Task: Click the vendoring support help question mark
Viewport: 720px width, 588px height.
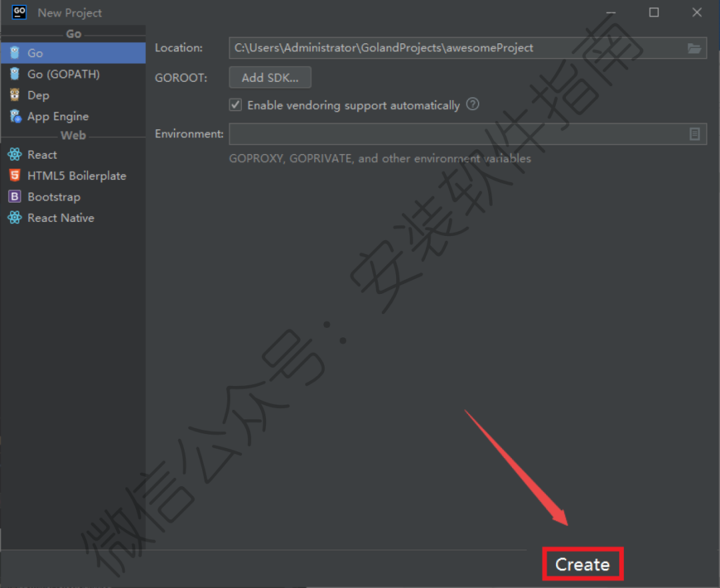Action: pos(473,104)
